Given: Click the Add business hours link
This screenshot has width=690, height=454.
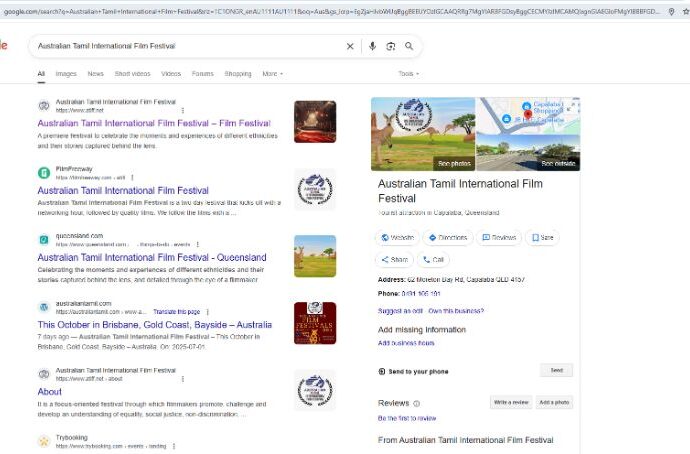Looking at the screenshot, I should coord(405,343).
